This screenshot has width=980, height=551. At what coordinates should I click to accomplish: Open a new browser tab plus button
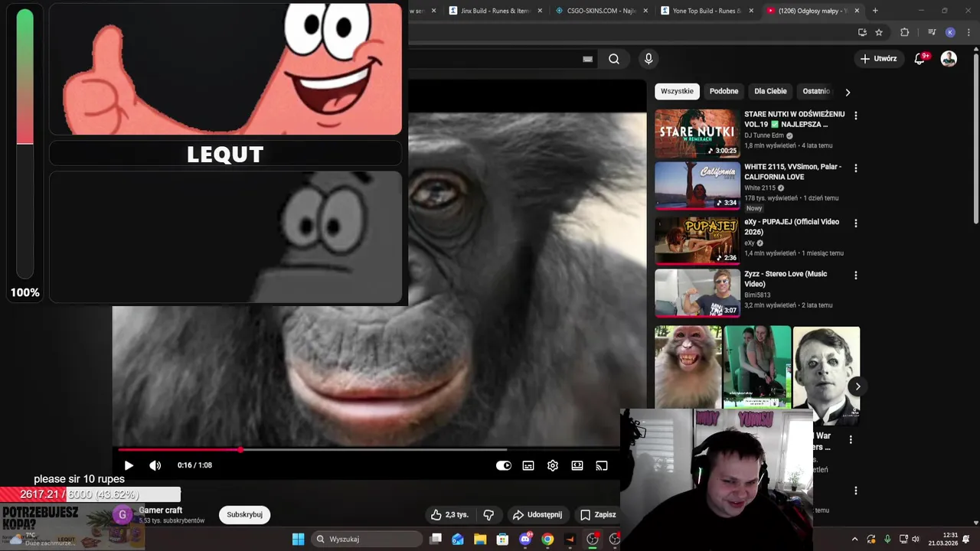875,11
